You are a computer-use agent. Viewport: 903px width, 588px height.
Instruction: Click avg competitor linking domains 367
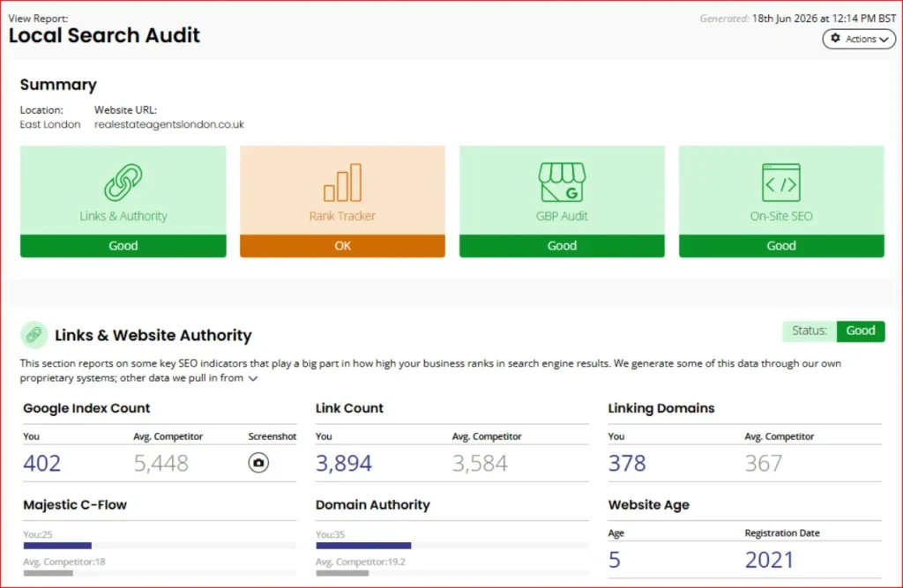(x=764, y=463)
